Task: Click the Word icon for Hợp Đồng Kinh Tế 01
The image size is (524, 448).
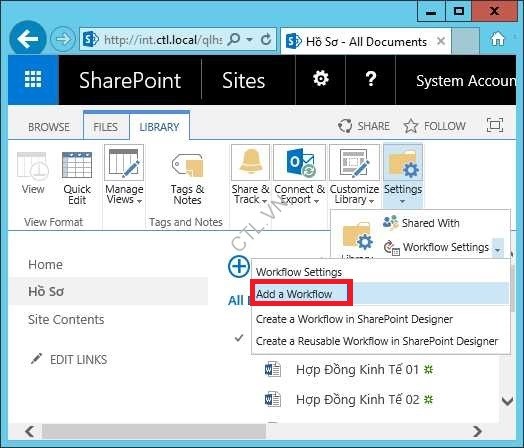Action: (x=273, y=369)
